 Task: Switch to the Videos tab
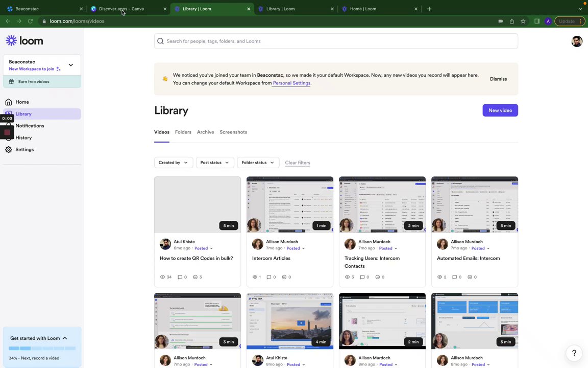click(162, 132)
